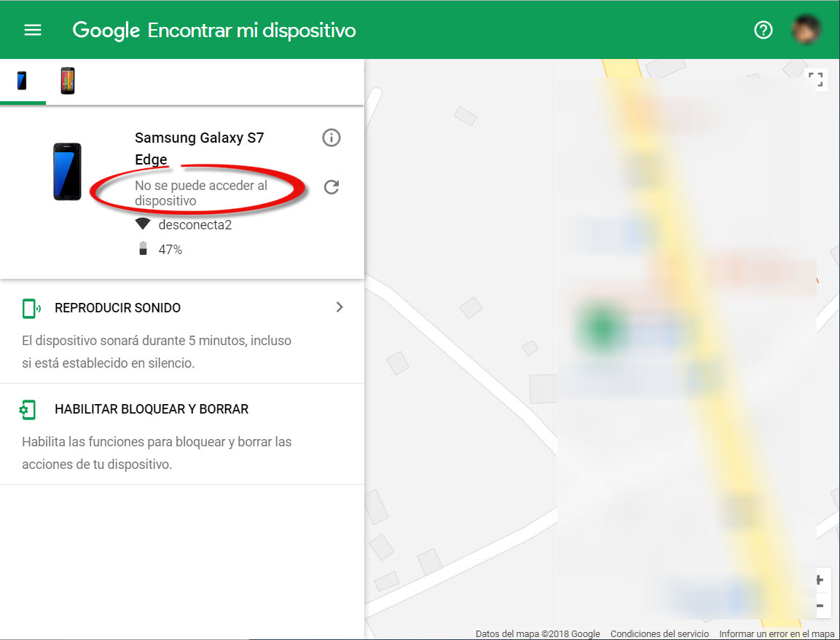Click the 'Samsung Galaxy S7 Edge' device name

pos(200,149)
